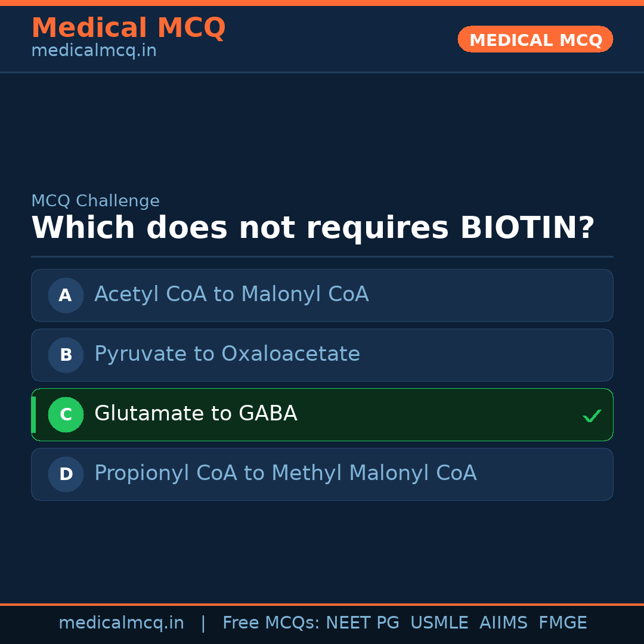
Task: Click AIIMS in the footer
Action: (x=503, y=623)
